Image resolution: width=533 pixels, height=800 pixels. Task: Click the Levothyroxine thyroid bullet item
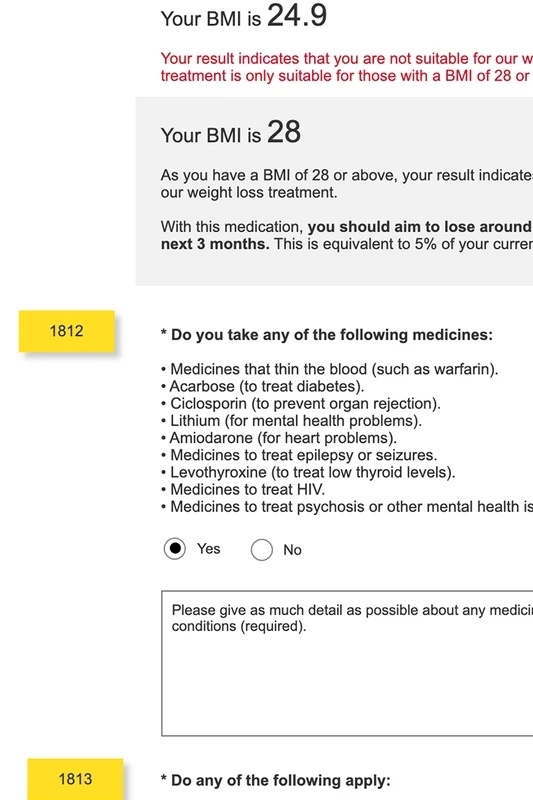(308, 472)
